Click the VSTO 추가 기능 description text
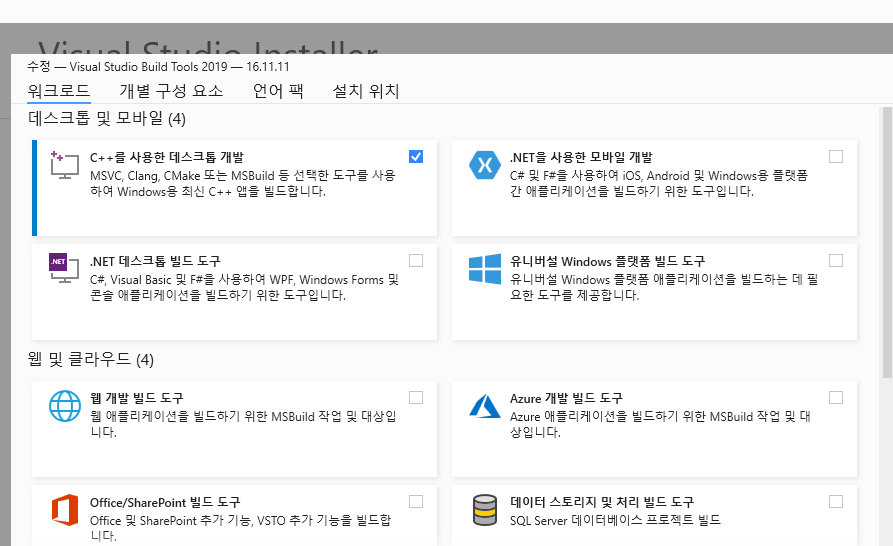This screenshot has height=546, width=893. click(x=240, y=528)
